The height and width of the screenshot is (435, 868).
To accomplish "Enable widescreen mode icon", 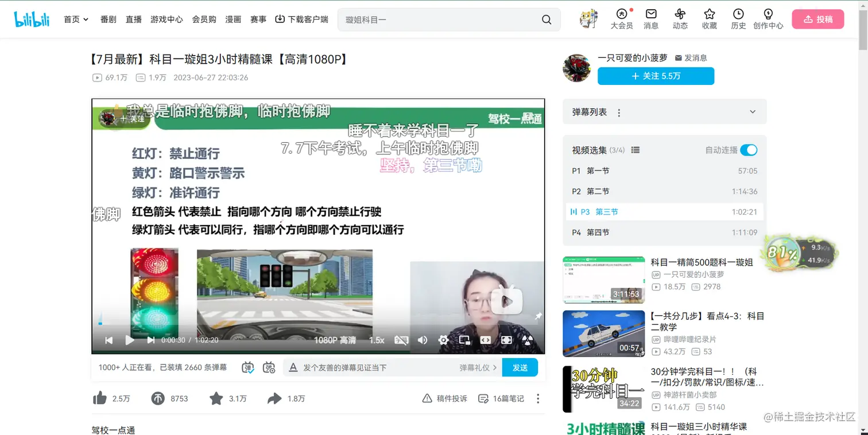I will (x=486, y=340).
